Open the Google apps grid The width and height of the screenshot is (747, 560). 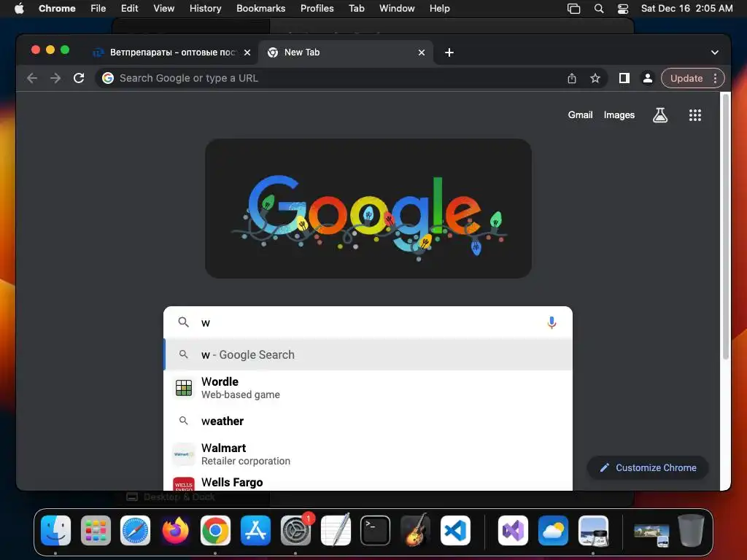695,114
